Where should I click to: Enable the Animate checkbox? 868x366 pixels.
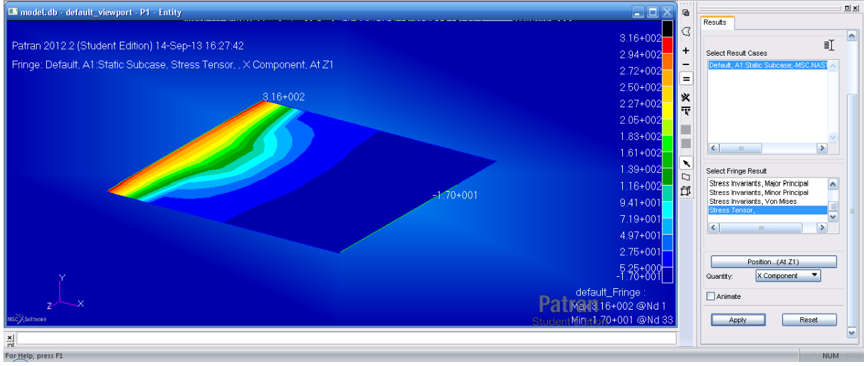pyautogui.click(x=711, y=296)
